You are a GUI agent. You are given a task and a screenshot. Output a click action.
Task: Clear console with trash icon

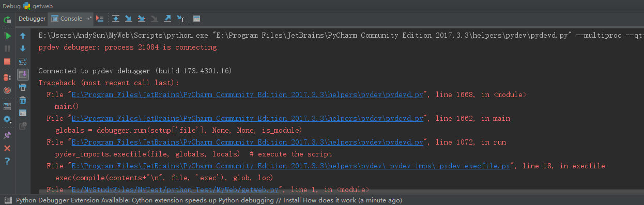[x=23, y=100]
